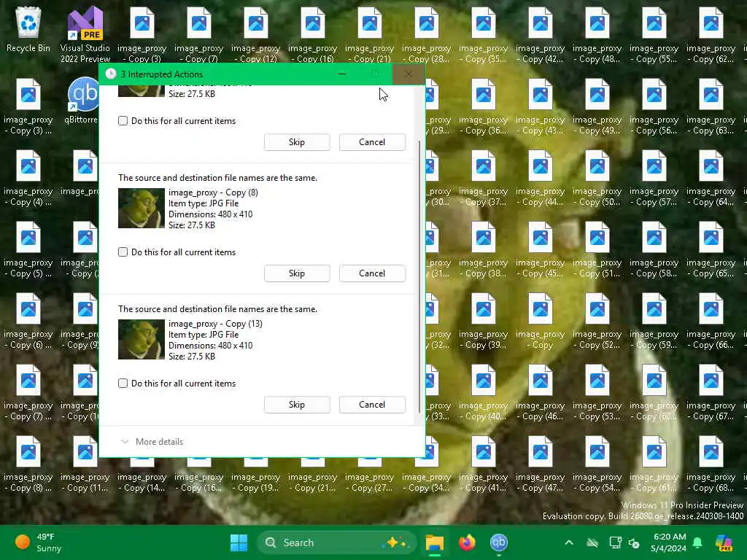Select desktop file image_proxy - Copy (11...
747x560 pixels.
click(x=85, y=463)
